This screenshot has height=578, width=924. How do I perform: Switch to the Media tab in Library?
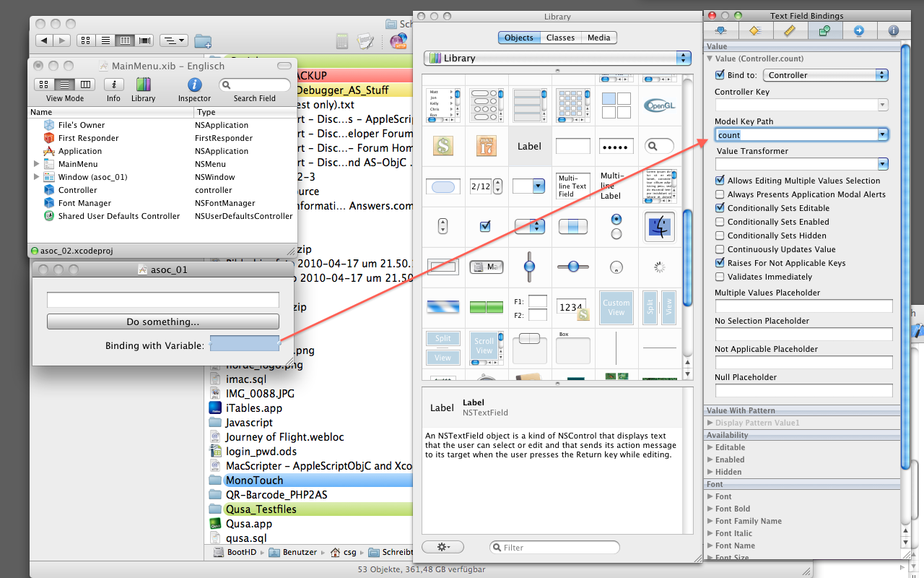pyautogui.click(x=598, y=38)
